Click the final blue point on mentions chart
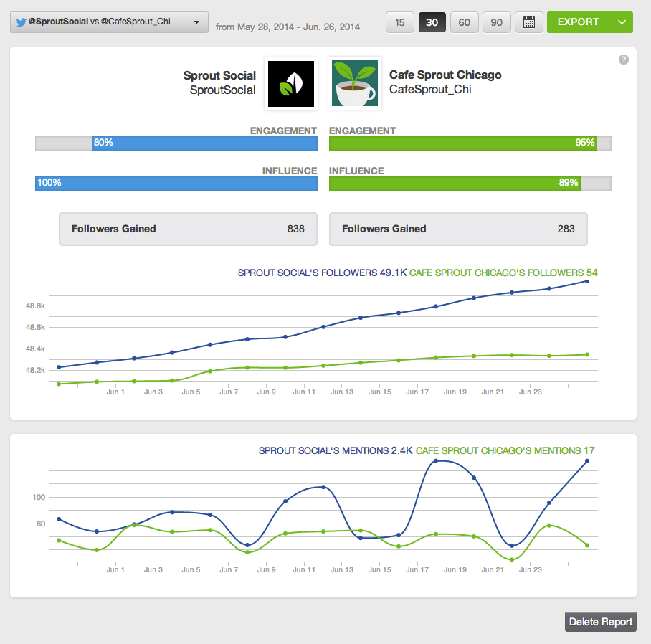The height and width of the screenshot is (644, 651). point(587,461)
